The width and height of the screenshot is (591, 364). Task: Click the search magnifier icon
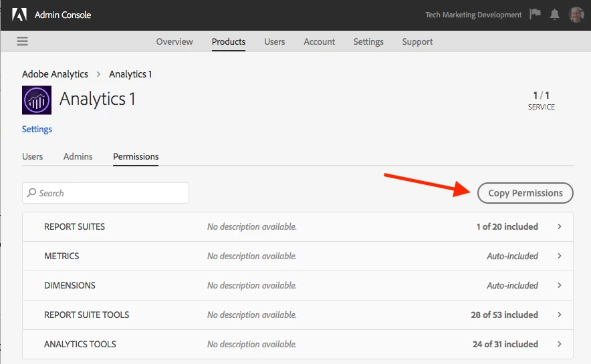point(31,193)
